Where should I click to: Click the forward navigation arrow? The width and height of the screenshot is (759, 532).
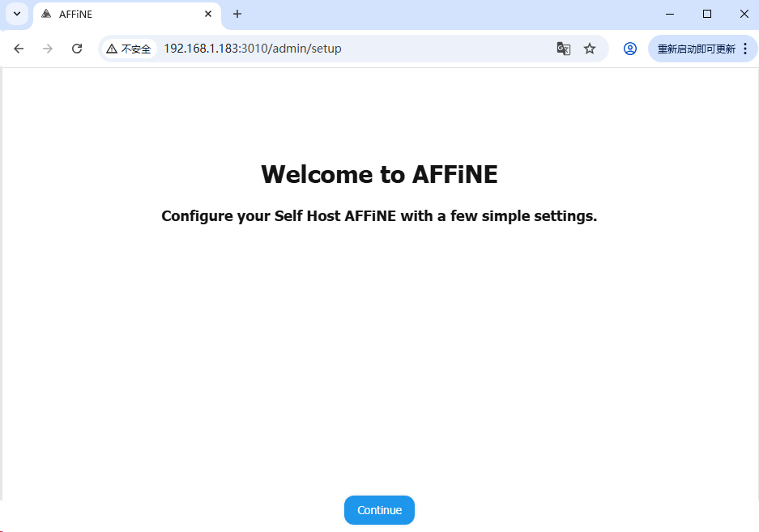[48, 49]
